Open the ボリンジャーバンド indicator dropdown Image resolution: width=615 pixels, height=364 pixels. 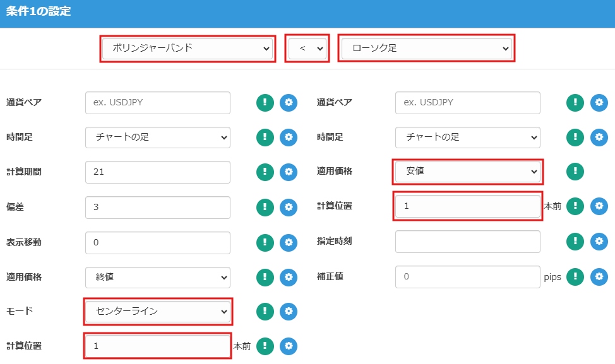[x=187, y=49]
